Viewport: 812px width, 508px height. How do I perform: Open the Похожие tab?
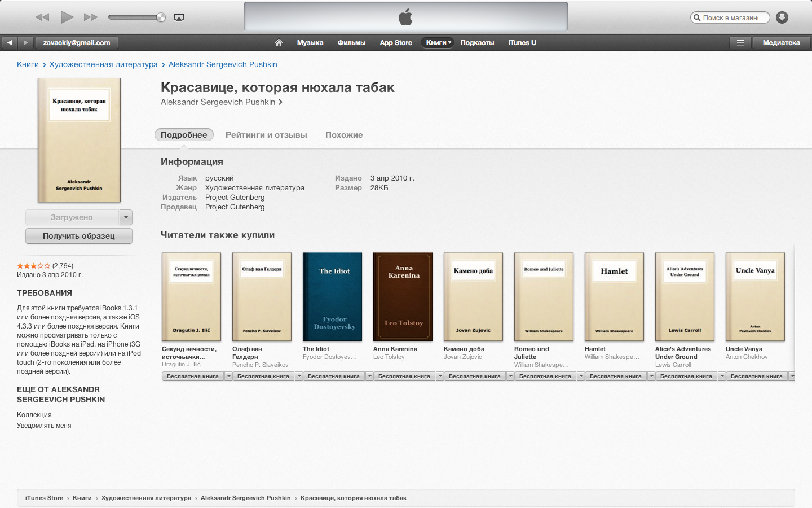pos(344,135)
